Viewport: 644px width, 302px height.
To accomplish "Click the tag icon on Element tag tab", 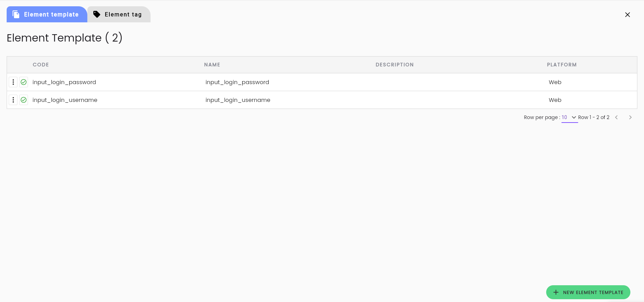I will click(97, 14).
